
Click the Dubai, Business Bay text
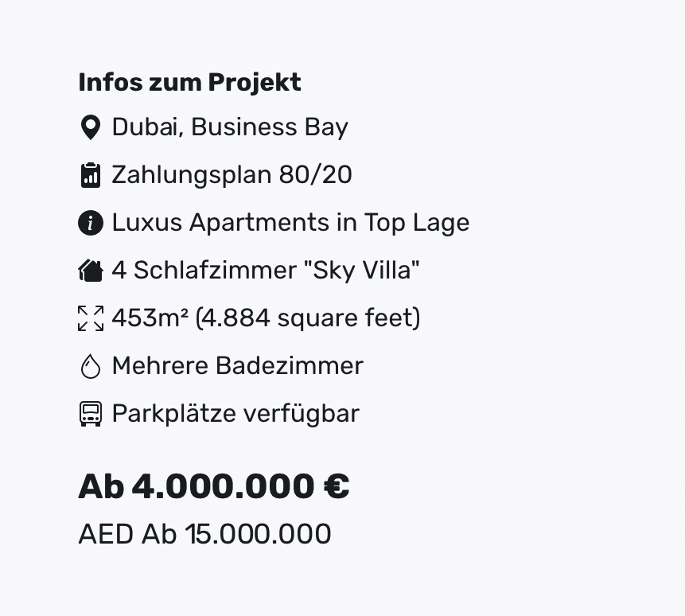pyautogui.click(x=230, y=127)
